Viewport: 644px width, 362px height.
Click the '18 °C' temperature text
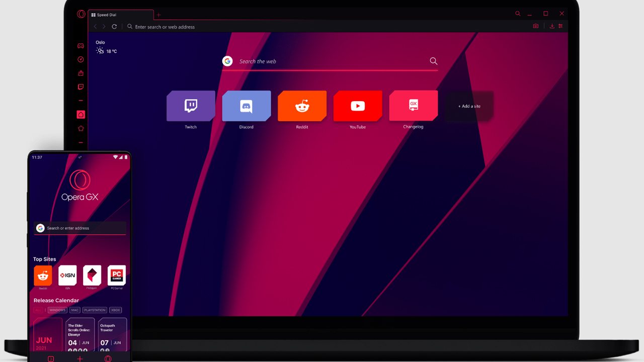click(x=111, y=51)
